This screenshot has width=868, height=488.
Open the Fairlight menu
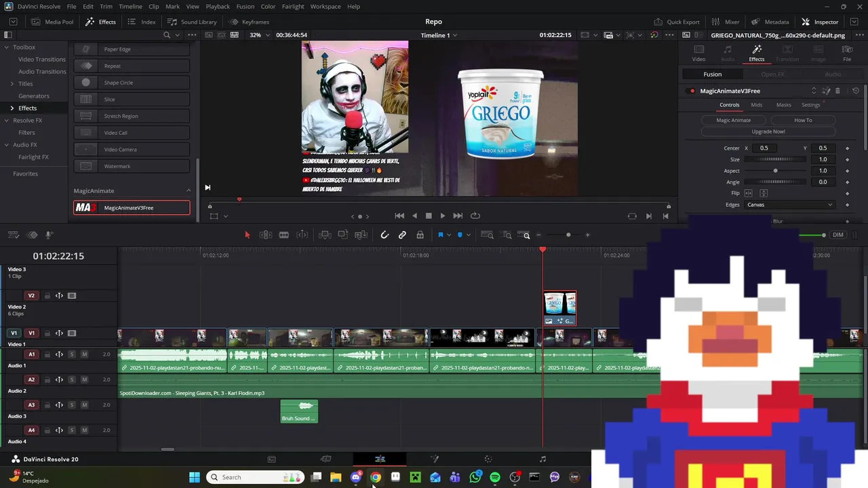[x=293, y=6]
